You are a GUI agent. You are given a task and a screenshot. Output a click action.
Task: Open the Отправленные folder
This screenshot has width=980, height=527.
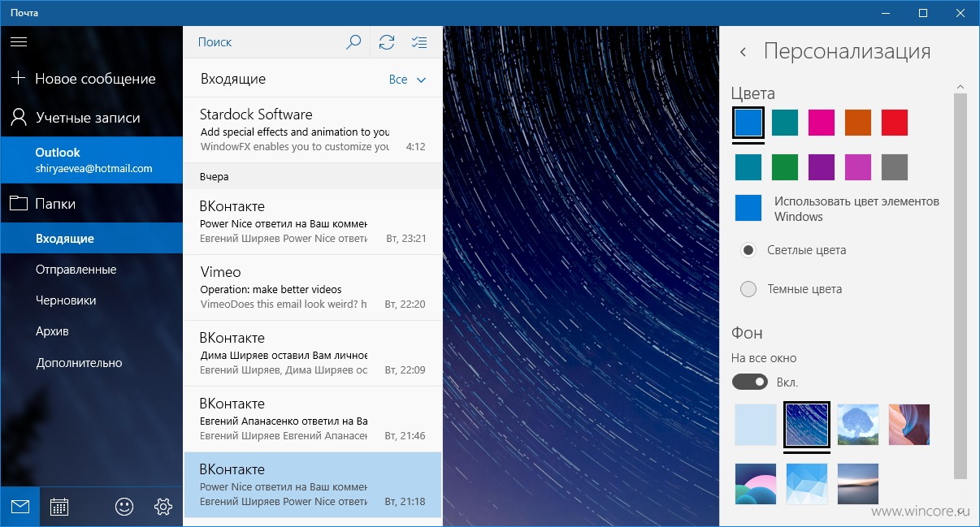(91, 270)
